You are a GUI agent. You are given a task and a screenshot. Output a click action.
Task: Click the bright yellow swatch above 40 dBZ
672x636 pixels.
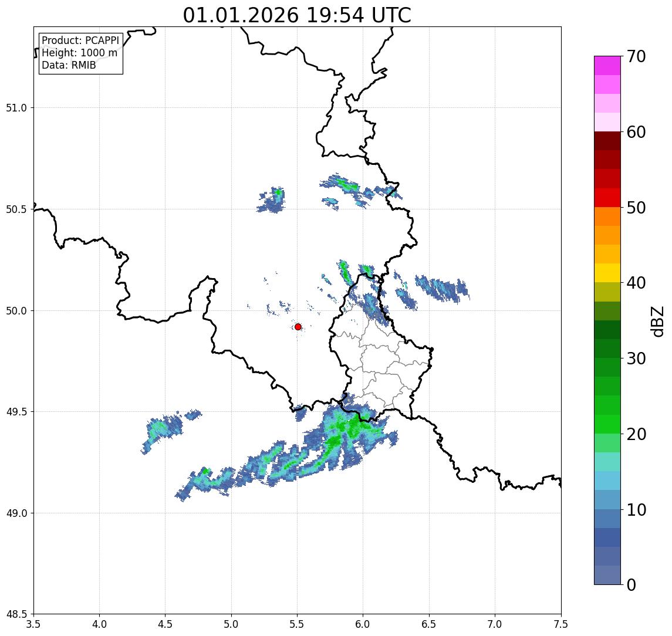(x=607, y=273)
